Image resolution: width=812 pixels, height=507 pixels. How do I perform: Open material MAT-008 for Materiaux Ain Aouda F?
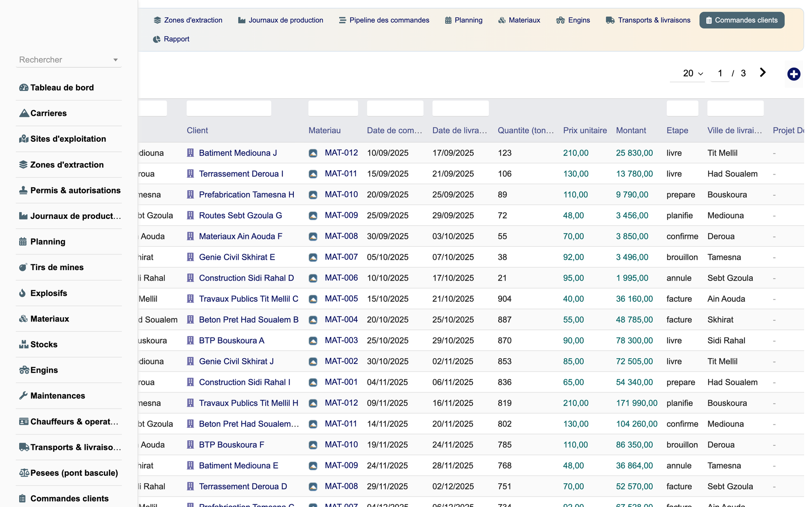coord(341,236)
